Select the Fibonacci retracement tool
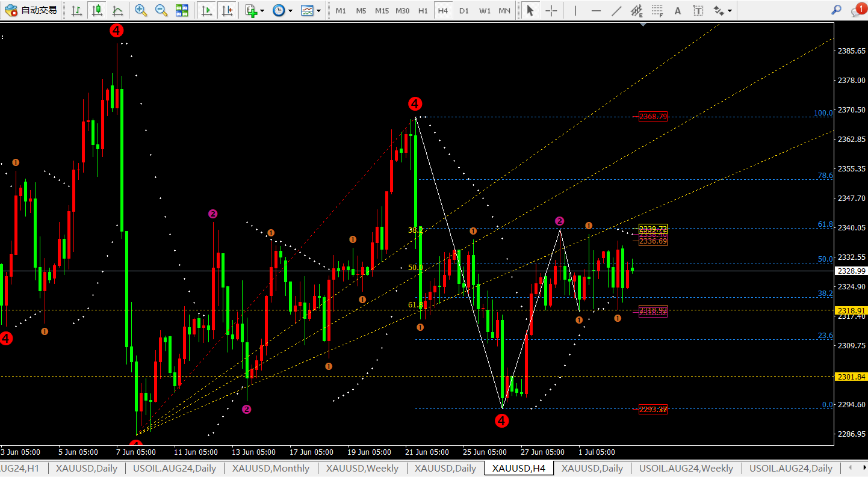 point(657,10)
